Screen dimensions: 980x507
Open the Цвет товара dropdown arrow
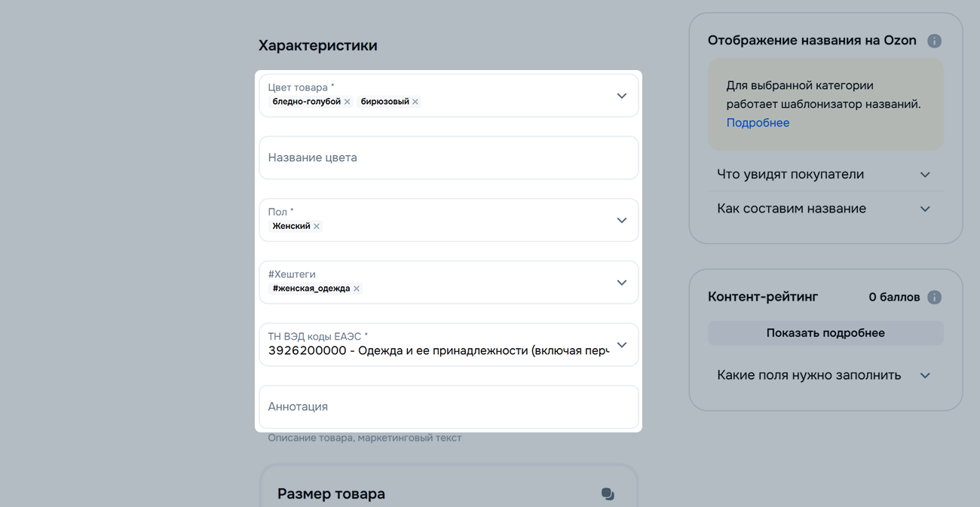(621, 96)
